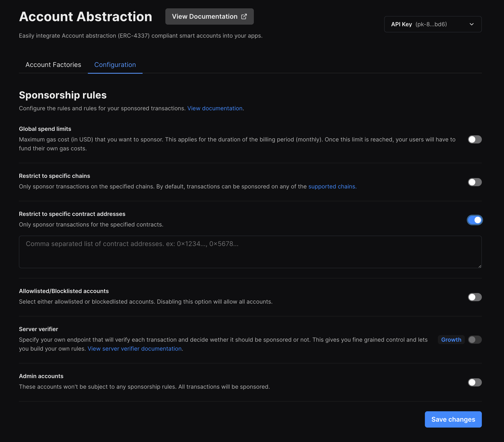
Task: Click the Sponsorship rules heading
Action: (x=63, y=95)
